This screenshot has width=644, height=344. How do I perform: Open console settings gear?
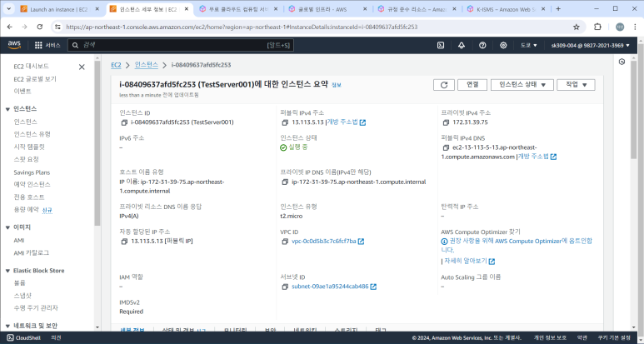[503, 45]
